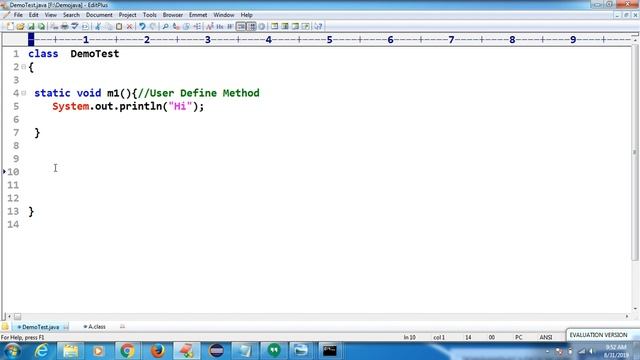Redo using the grayed arrow icon
640x360 pixels.
coord(152,27)
